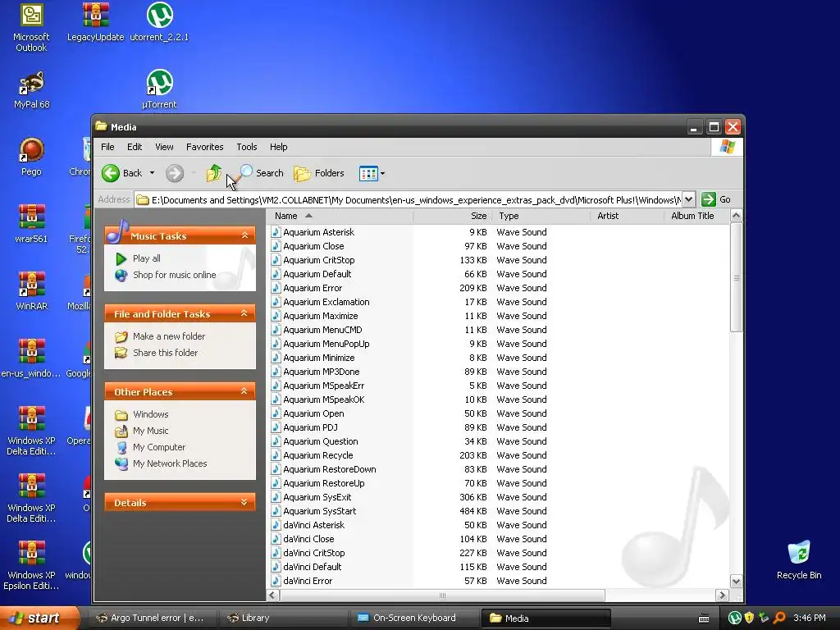
Task: Collapse the Other Places panel
Action: click(244, 391)
